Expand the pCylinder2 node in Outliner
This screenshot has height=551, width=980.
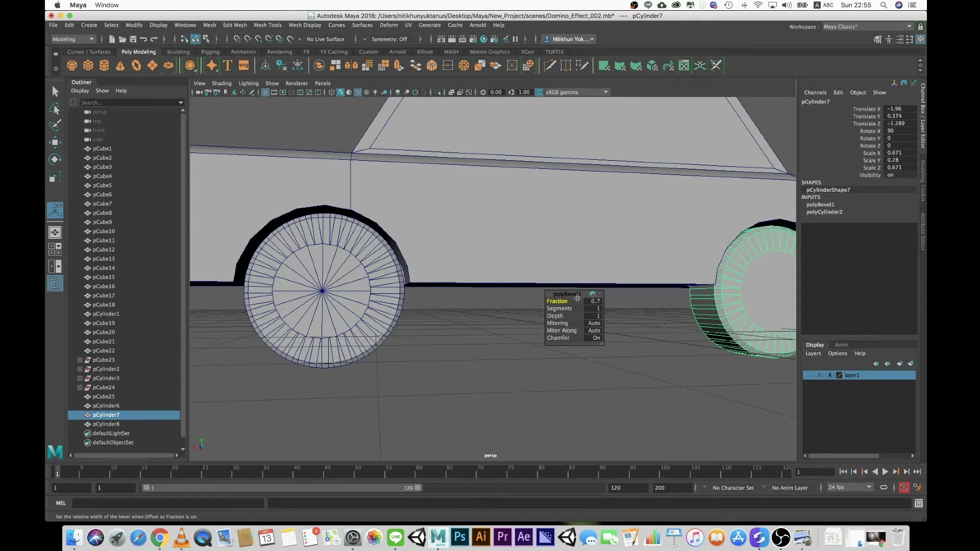80,369
